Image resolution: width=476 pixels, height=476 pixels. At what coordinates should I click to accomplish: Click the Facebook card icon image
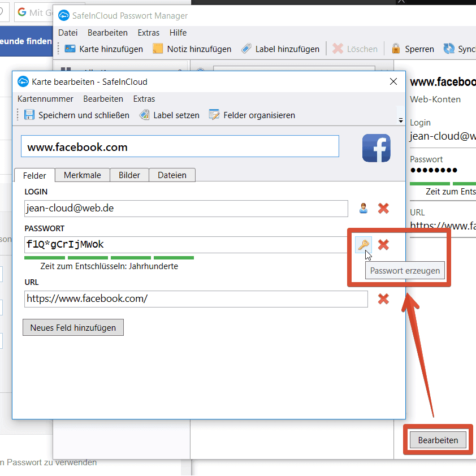click(x=376, y=148)
